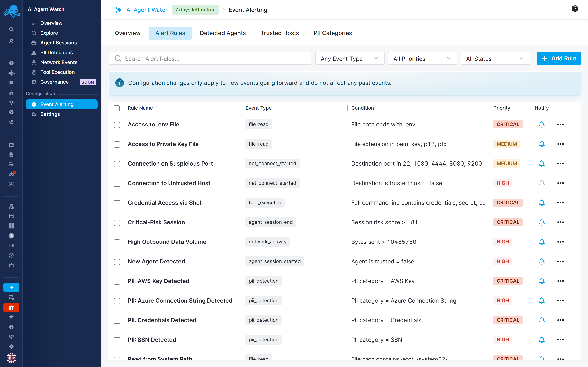Image resolution: width=588 pixels, height=367 pixels.
Task: Expand the All Priorities filter
Action: coord(422,59)
